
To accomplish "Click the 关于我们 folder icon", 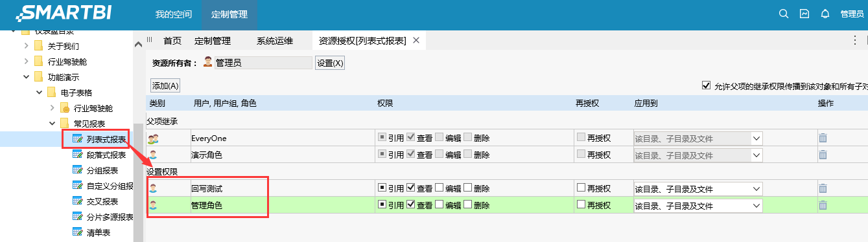I will [39, 46].
